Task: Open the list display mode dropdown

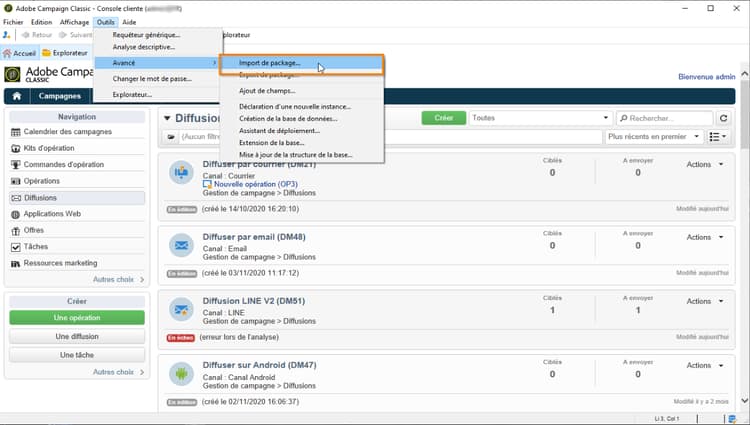Action: tap(718, 137)
